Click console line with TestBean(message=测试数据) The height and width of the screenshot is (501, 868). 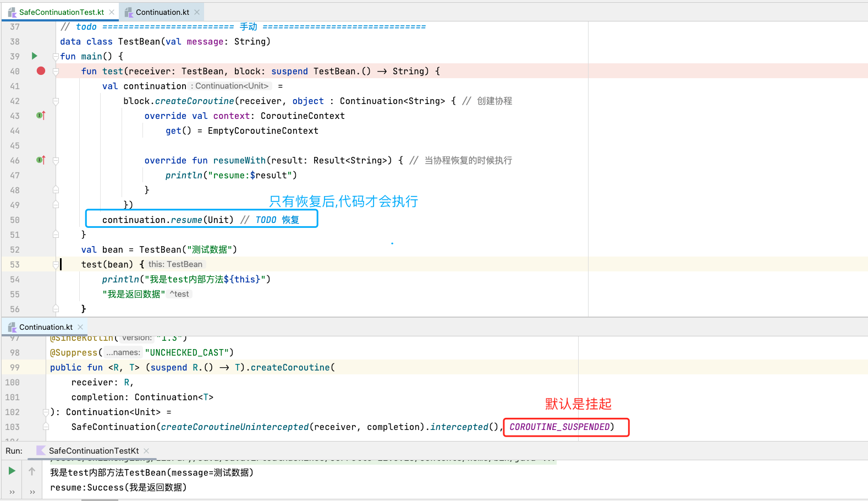click(152, 472)
